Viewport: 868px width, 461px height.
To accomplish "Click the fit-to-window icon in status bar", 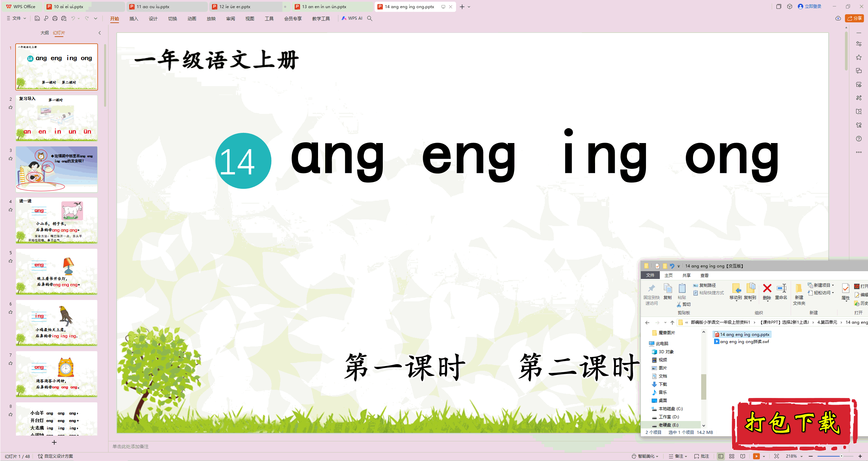I will pyautogui.click(x=777, y=456).
